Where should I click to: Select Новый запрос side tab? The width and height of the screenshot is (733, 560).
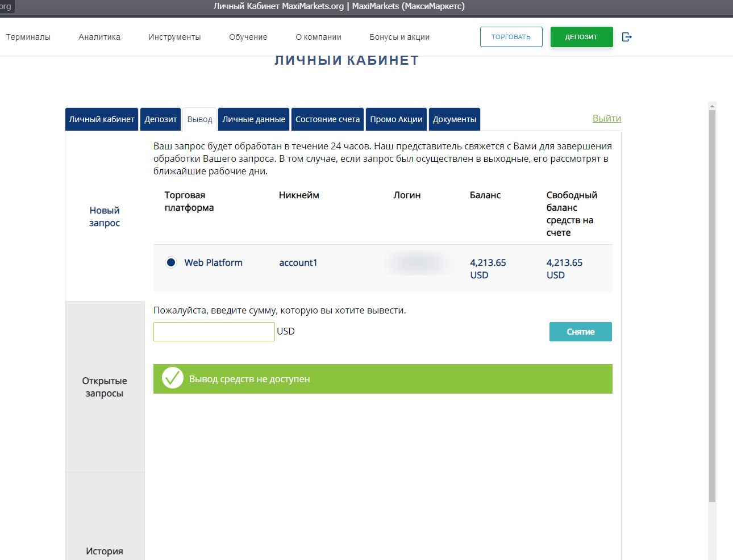click(105, 216)
